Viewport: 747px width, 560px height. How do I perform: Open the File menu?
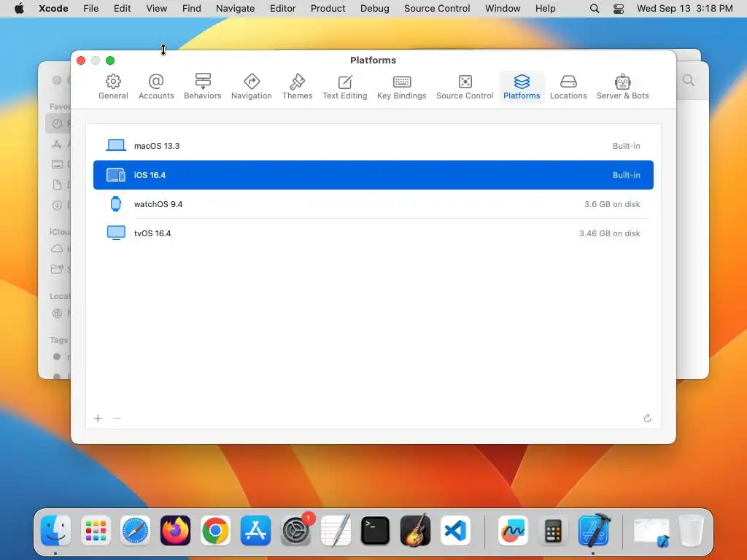(x=90, y=9)
